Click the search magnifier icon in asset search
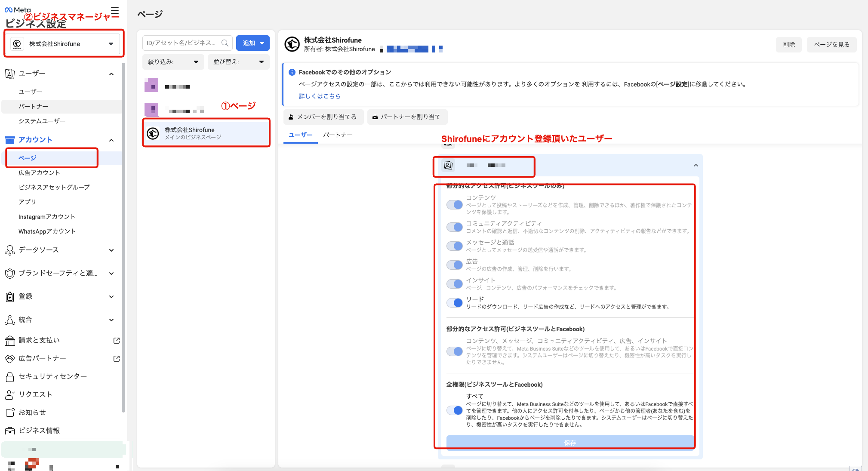 [x=225, y=43]
